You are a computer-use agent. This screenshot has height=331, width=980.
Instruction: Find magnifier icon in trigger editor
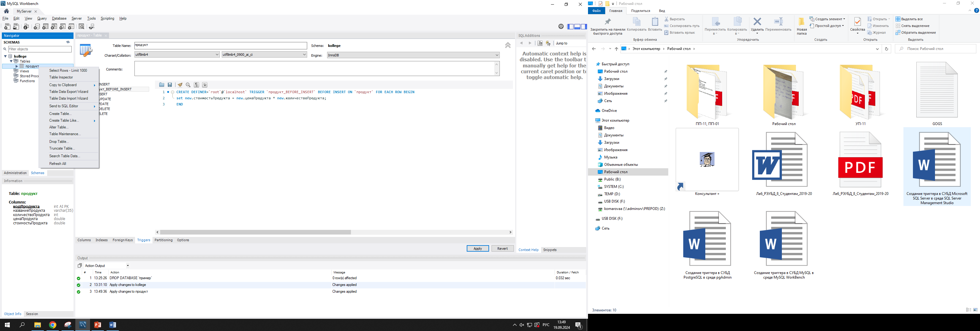pyautogui.click(x=188, y=85)
